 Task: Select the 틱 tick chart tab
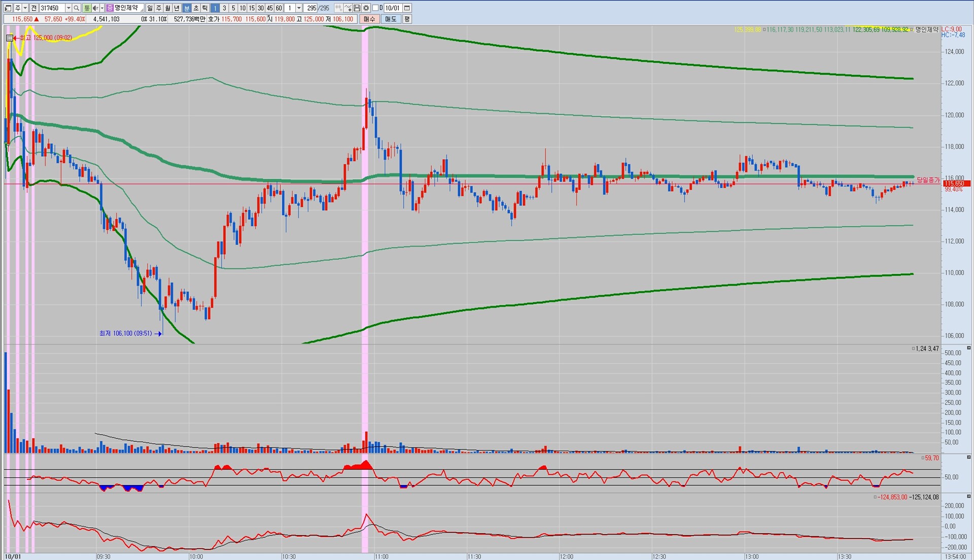tap(205, 8)
